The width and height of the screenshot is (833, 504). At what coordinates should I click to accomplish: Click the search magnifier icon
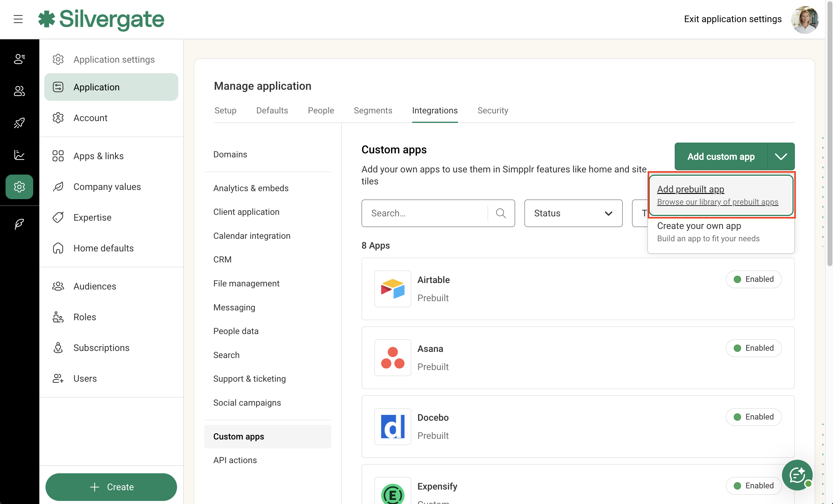pos(501,213)
